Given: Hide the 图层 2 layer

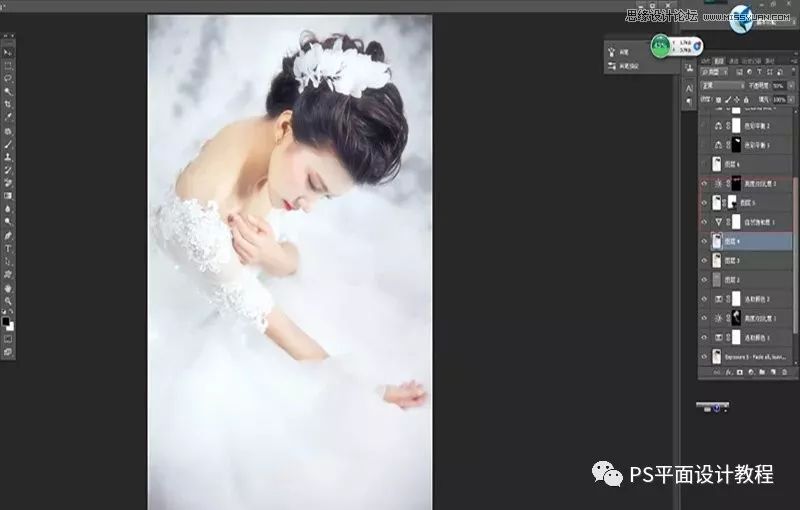Looking at the screenshot, I should [x=704, y=279].
